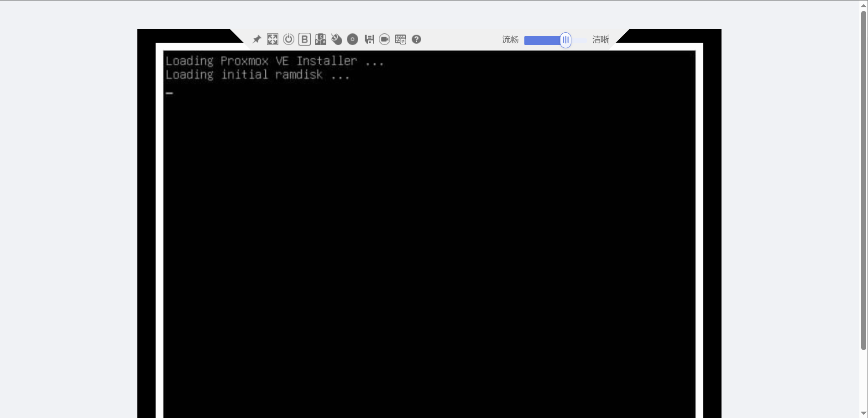Viewport: 868px width, 418px height.
Task: Open boot options with the B icon
Action: pos(304,40)
